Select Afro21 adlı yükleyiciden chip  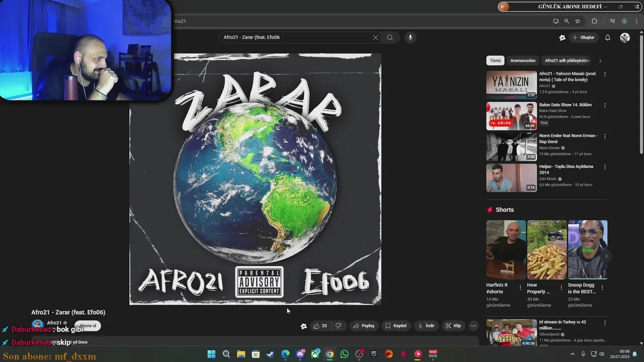click(x=567, y=60)
